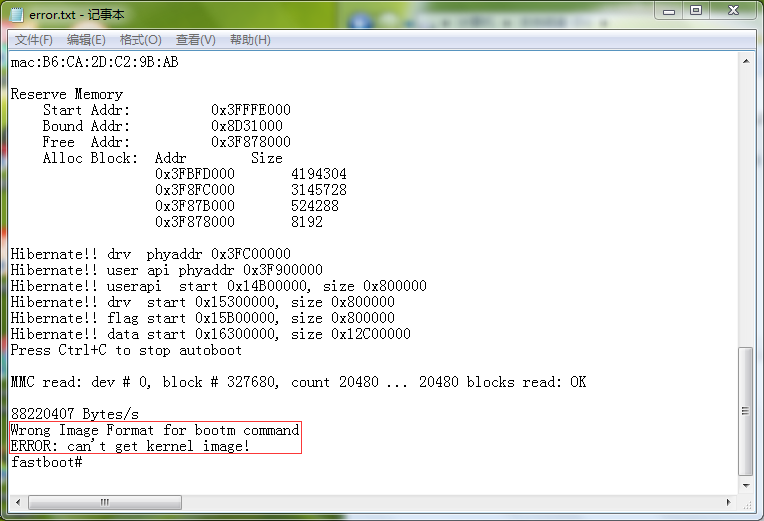Click the horizontal scrollbar thumb

tap(105, 502)
